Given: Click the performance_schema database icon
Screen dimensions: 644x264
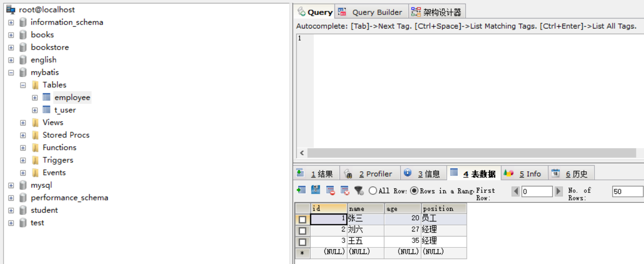Looking at the screenshot, I should click(23, 197).
